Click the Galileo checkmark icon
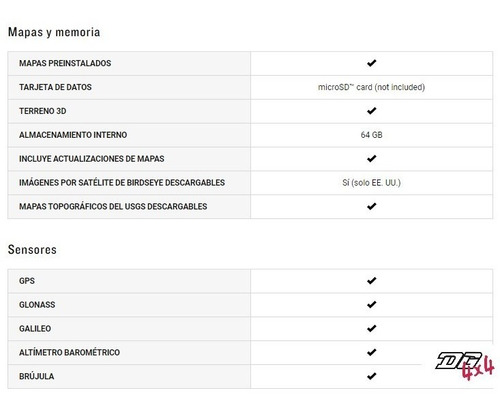This screenshot has height=408, width=500. [x=371, y=328]
